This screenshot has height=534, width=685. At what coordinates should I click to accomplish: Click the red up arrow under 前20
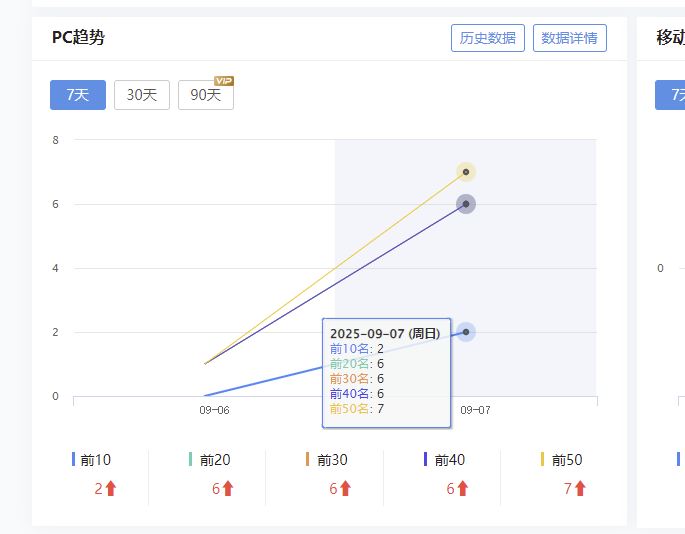[228, 488]
